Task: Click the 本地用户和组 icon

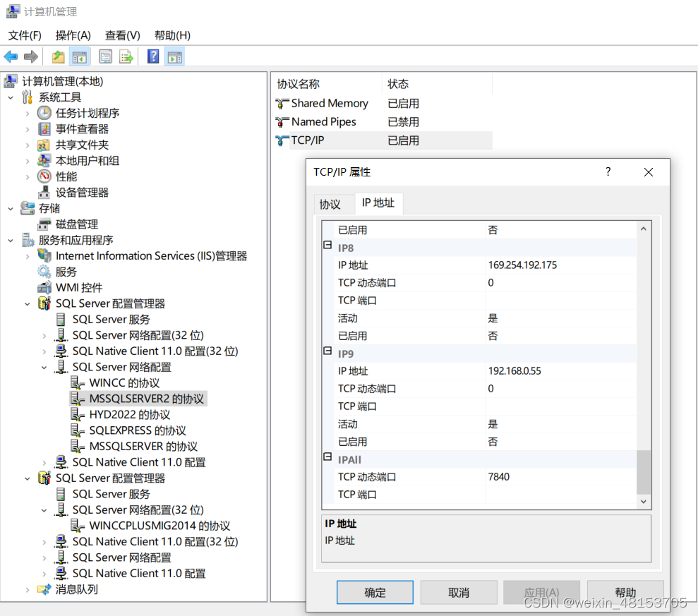Action: coord(44,160)
